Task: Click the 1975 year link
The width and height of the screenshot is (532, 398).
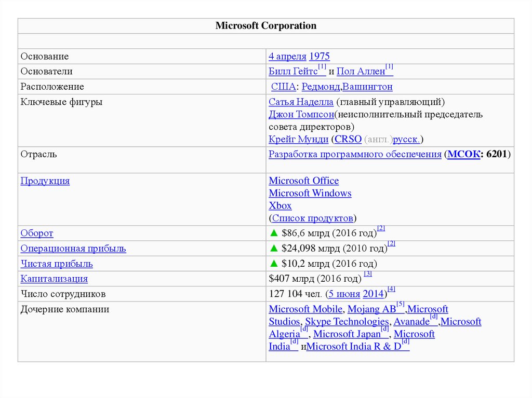Action: pyautogui.click(x=320, y=57)
